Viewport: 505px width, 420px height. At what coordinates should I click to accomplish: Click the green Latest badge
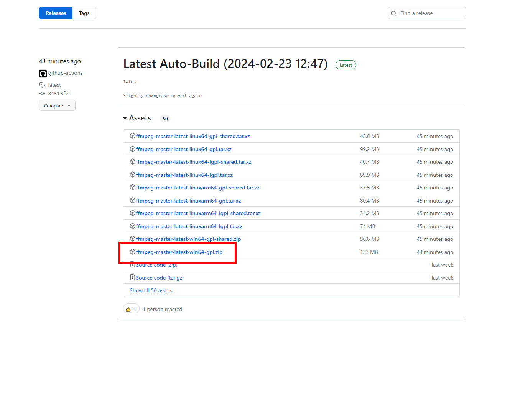coord(345,65)
